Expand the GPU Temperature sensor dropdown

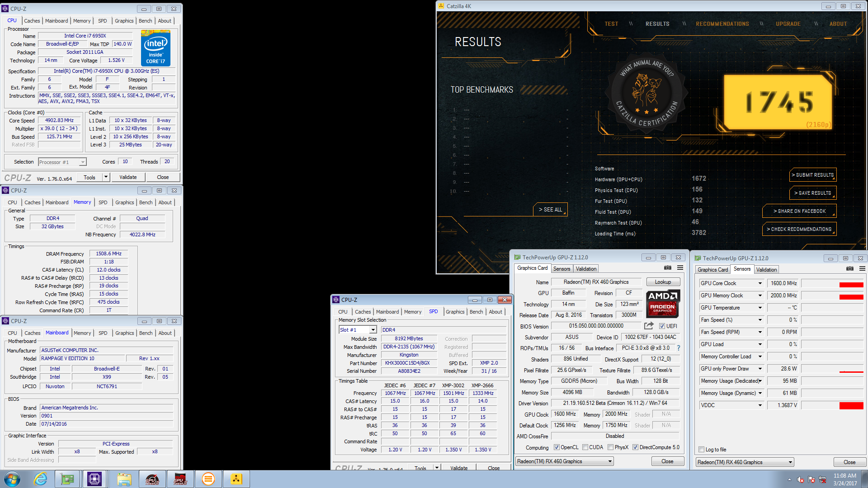point(760,308)
